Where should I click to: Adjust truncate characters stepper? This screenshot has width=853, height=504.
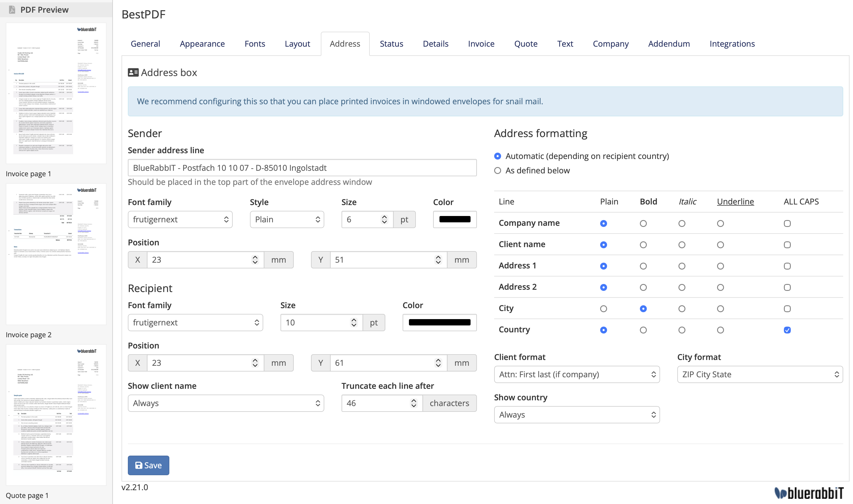414,403
